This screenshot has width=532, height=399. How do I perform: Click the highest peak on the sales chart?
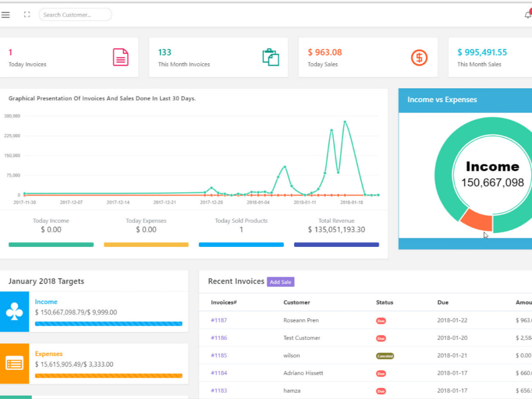coord(345,121)
